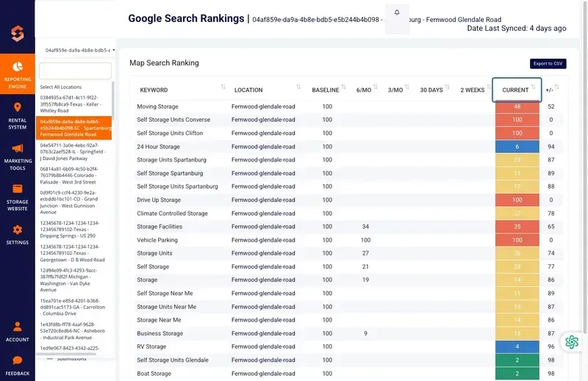Select Asheboro Industrial Park Avenue location
Image resolution: width=588 pixels, height=381 pixels.
tap(74, 331)
